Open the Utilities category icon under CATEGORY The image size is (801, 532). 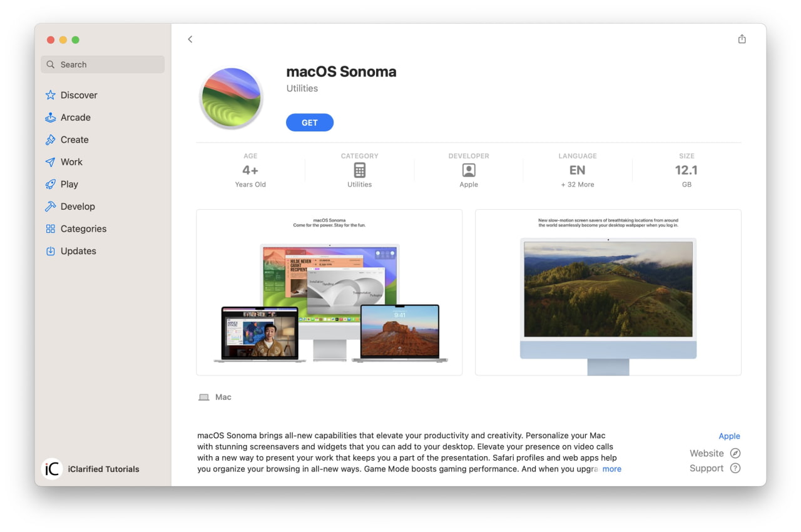359,170
